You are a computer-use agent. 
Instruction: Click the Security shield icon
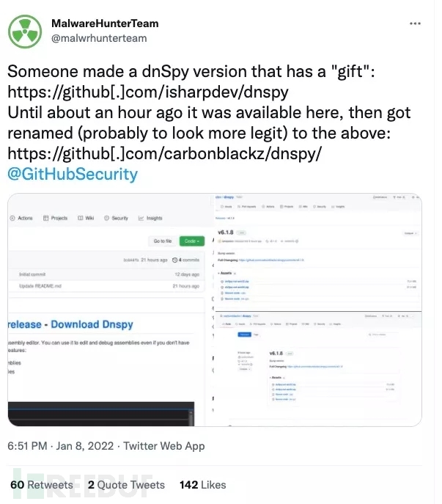click(x=107, y=218)
